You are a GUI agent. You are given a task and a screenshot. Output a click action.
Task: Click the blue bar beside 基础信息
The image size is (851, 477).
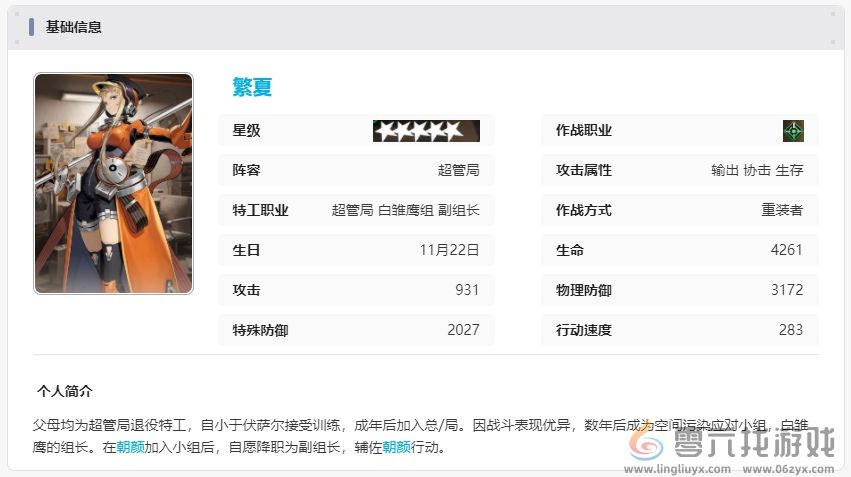pyautogui.click(x=32, y=27)
